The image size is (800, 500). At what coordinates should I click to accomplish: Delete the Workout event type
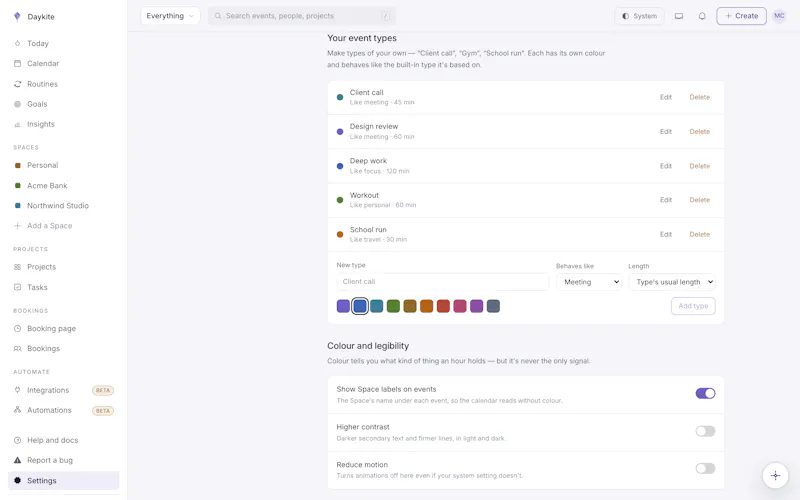[699, 200]
